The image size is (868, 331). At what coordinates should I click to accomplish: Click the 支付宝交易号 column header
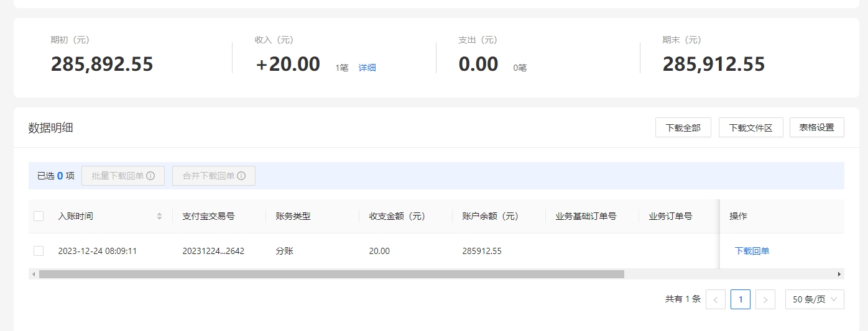(x=208, y=216)
